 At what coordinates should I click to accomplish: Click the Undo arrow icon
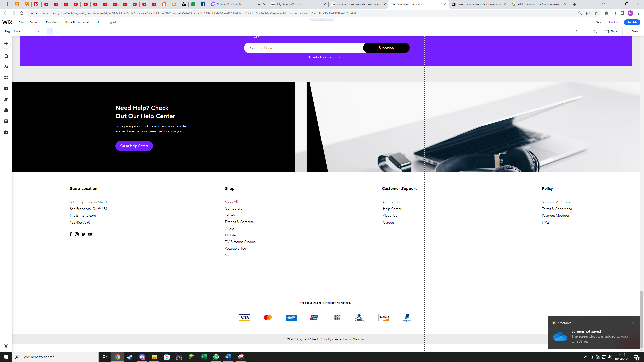click(577, 31)
